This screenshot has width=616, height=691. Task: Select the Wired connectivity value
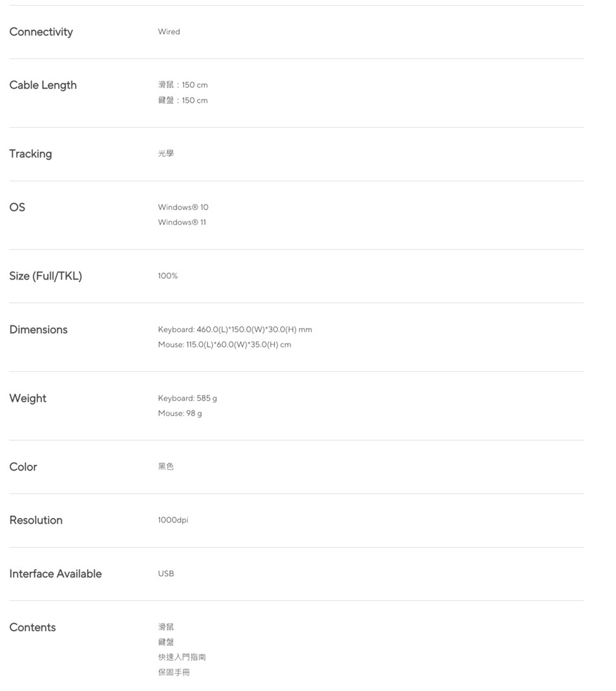tap(169, 32)
